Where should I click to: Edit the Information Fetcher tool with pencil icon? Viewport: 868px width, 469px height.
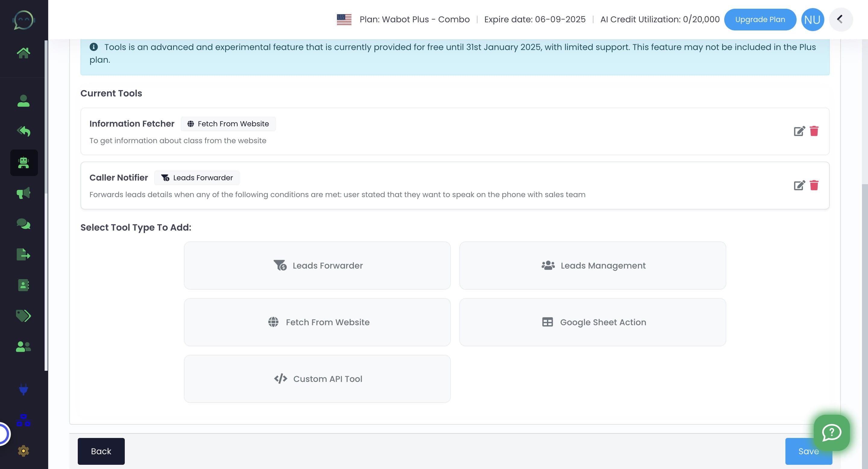799,131
